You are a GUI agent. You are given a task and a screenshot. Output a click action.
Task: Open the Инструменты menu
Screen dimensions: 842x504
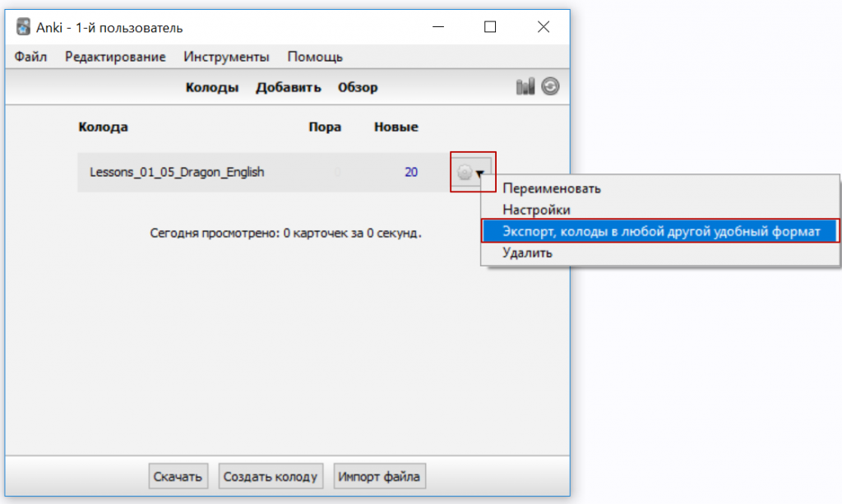click(227, 57)
